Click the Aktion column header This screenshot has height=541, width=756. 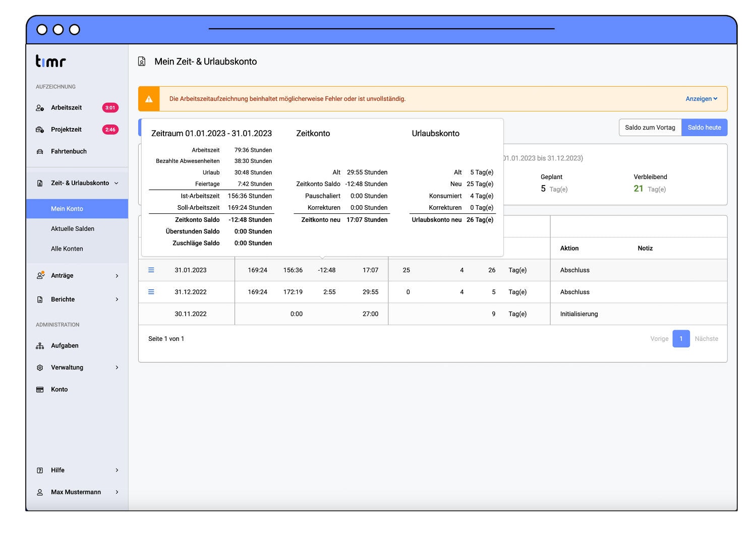point(569,248)
